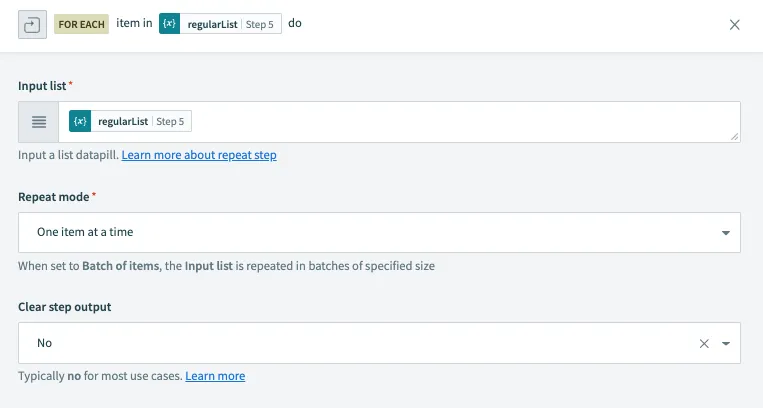The height and width of the screenshot is (408, 763).
Task: Click the resize handle of Input list field
Action: 735,136
